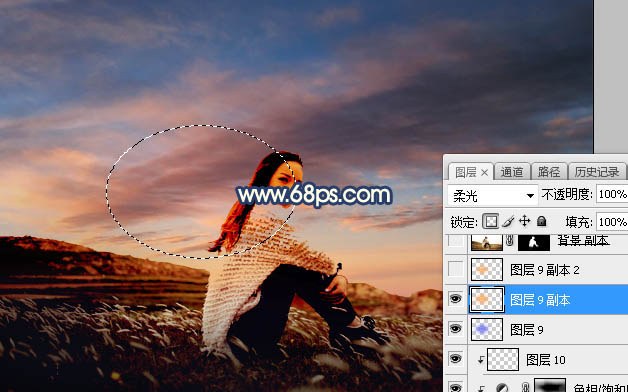Image resolution: width=628 pixels, height=392 pixels.
Task: Select the 图层 9 blue thumbnail
Action: (487, 329)
